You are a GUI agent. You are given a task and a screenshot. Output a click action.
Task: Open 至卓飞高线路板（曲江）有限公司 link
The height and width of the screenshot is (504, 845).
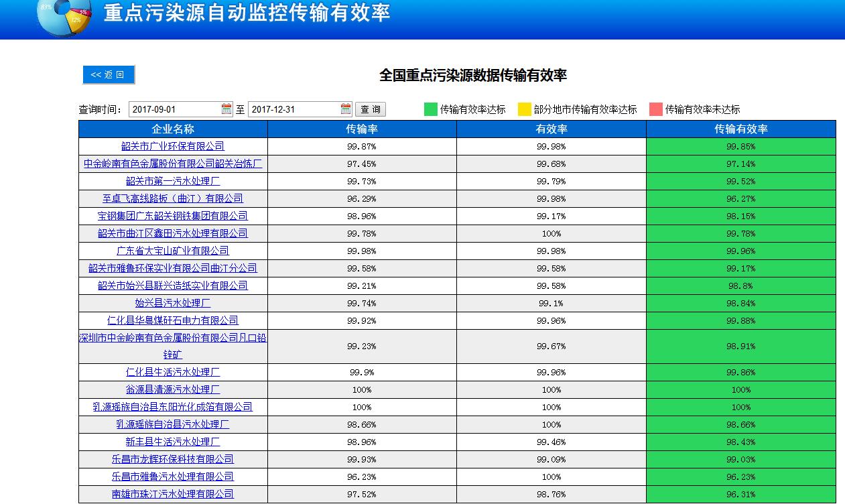tap(173, 198)
